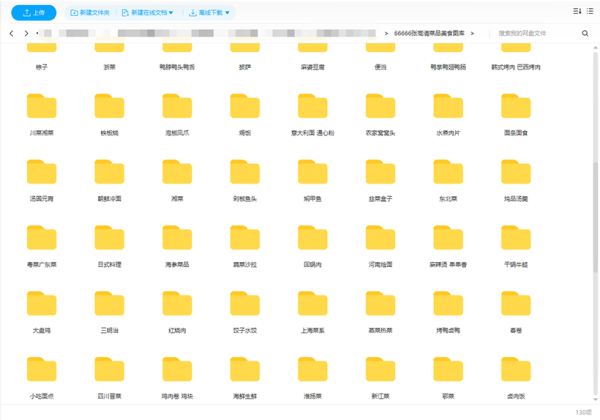The width and height of the screenshot is (600, 420).
Task: Click the scrollbar up arrow
Action: 595,48
